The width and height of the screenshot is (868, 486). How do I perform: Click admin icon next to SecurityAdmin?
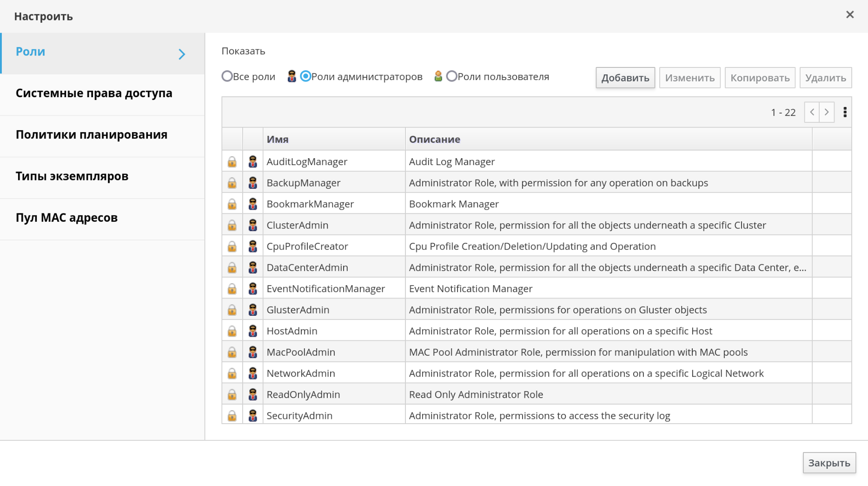(252, 416)
